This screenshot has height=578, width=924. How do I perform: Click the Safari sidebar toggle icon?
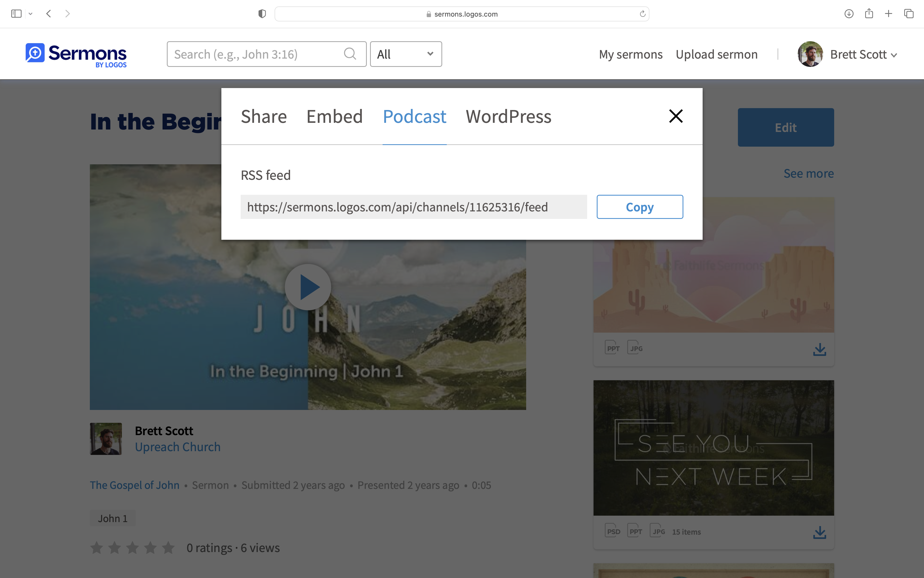(x=16, y=14)
